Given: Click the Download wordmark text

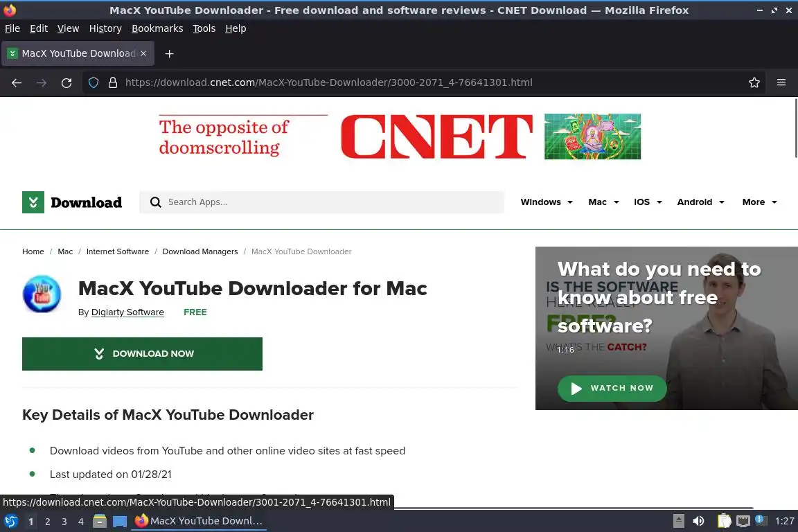Looking at the screenshot, I should click(87, 203).
